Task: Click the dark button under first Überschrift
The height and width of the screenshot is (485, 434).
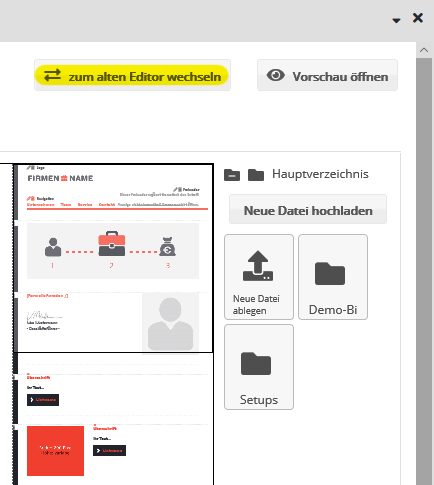Action: tap(43, 400)
